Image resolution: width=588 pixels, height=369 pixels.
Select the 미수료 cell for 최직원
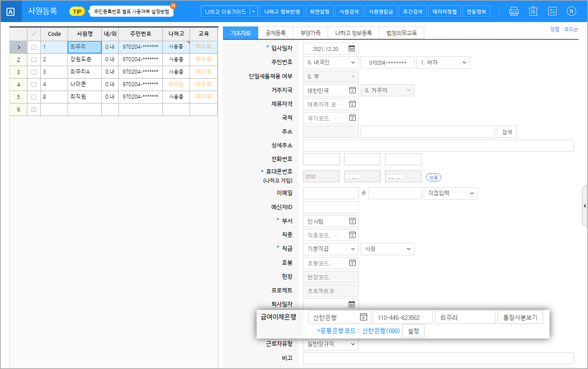pyautogui.click(x=203, y=97)
